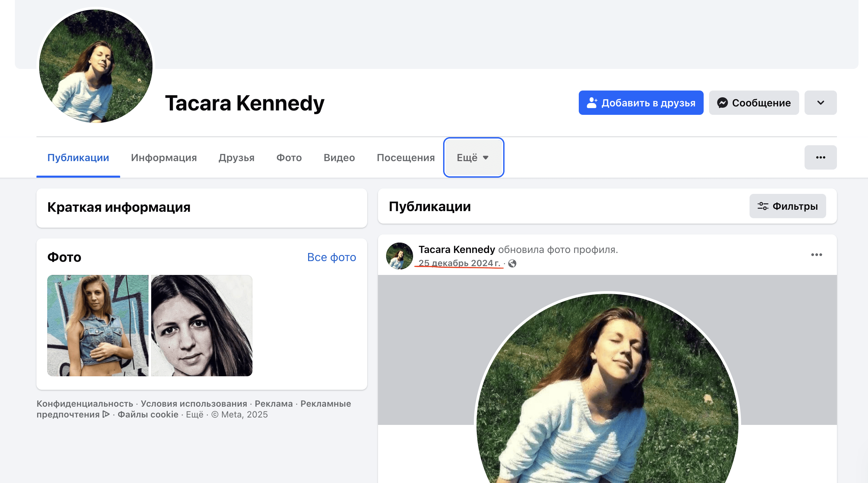Click the Все фото link
The height and width of the screenshot is (483, 868).
pos(331,257)
